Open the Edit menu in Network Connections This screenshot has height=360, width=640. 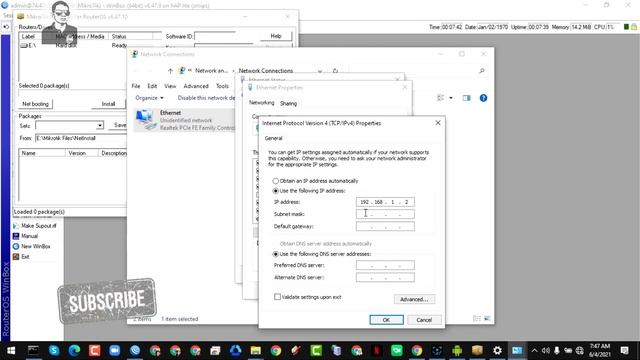(152, 86)
